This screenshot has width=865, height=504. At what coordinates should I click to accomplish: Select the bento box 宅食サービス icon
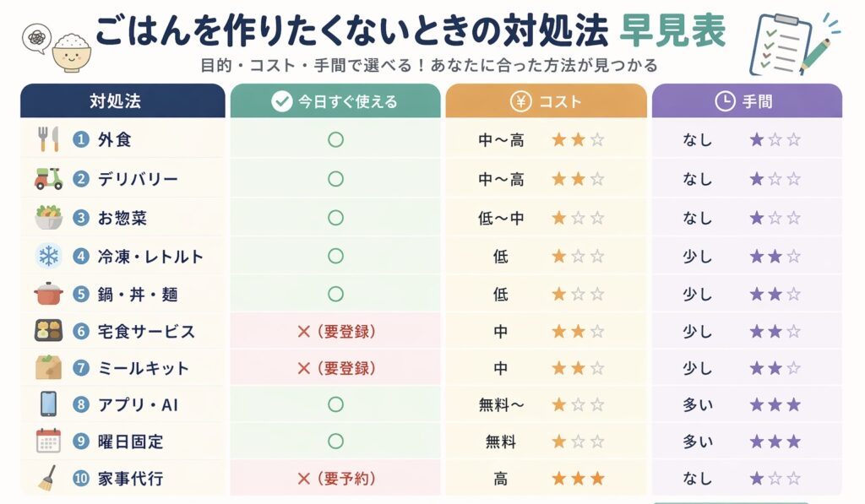tap(48, 331)
